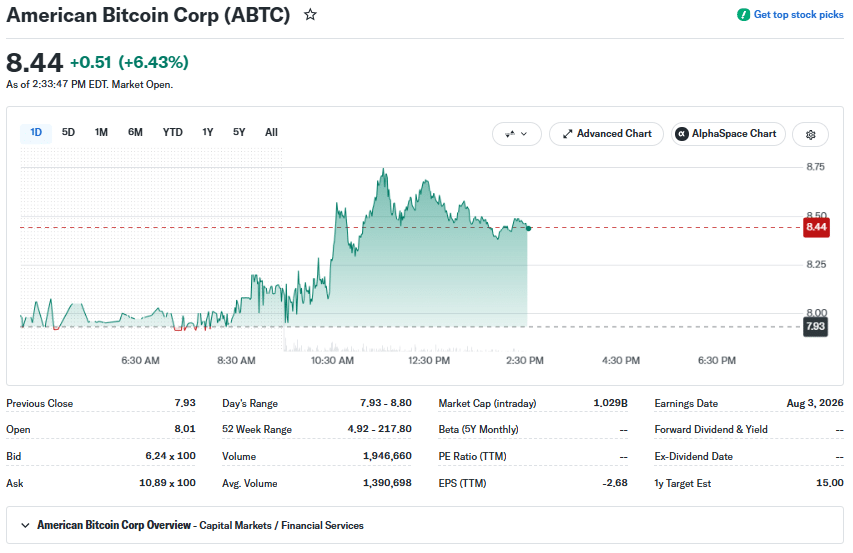This screenshot has height=553, width=853.
Task: Click the Bid value 6.24 x 100
Action: pos(170,456)
